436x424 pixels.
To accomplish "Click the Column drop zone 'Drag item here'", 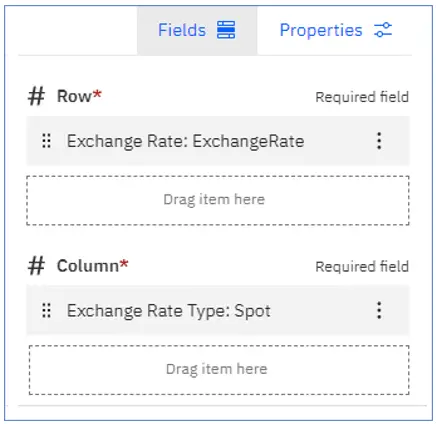I will coord(219,370).
